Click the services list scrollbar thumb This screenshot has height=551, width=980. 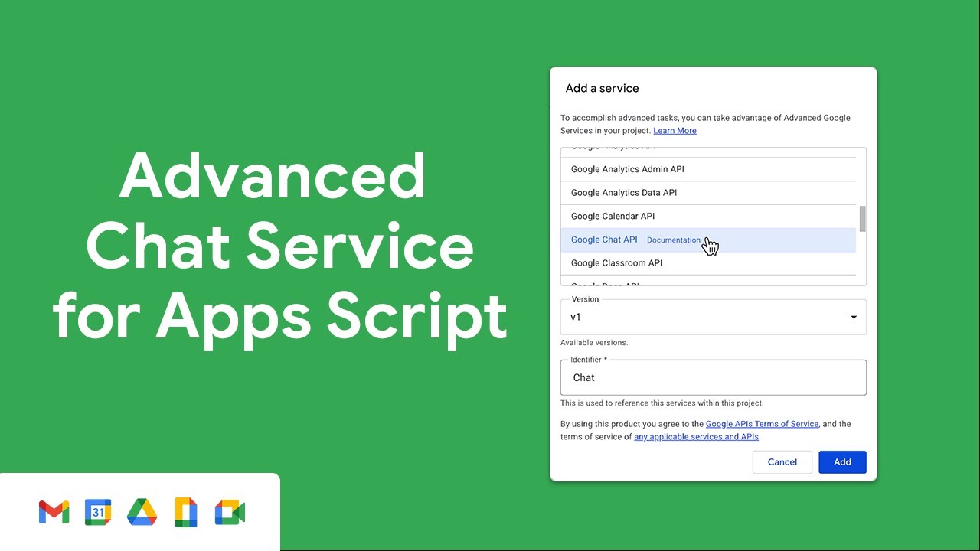click(863, 219)
